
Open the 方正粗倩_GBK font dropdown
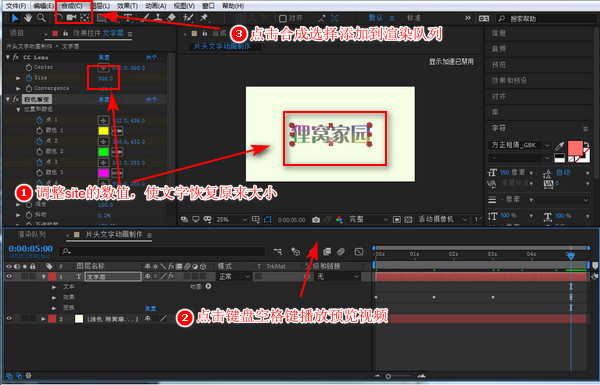click(519, 145)
